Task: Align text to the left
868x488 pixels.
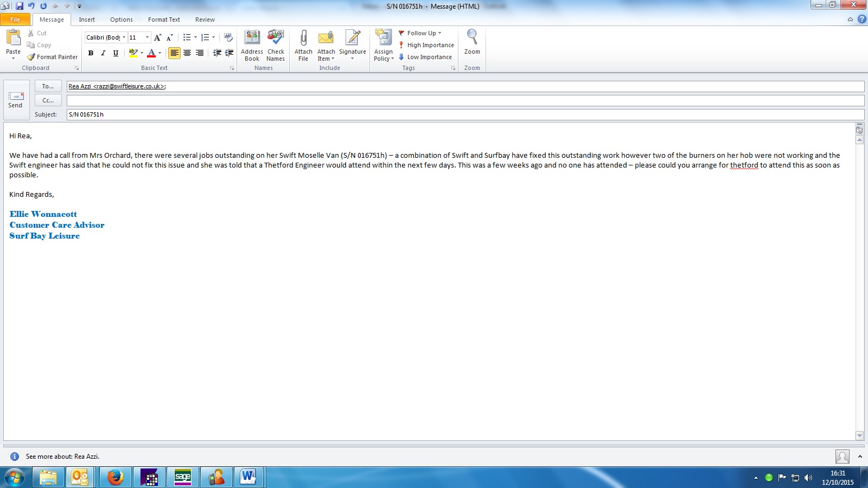Action: pos(174,53)
